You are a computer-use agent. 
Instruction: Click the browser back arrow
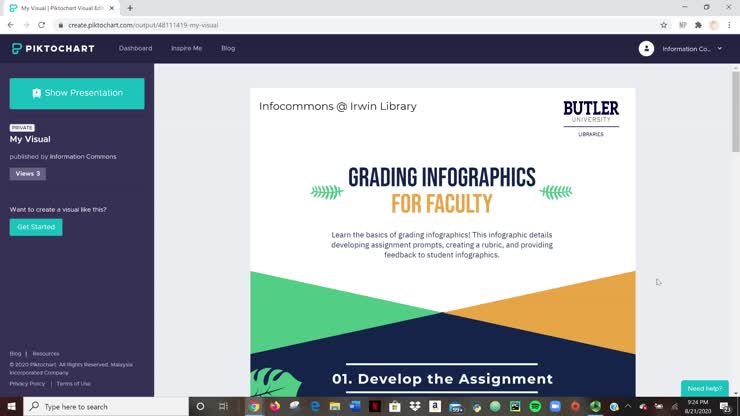(11, 25)
